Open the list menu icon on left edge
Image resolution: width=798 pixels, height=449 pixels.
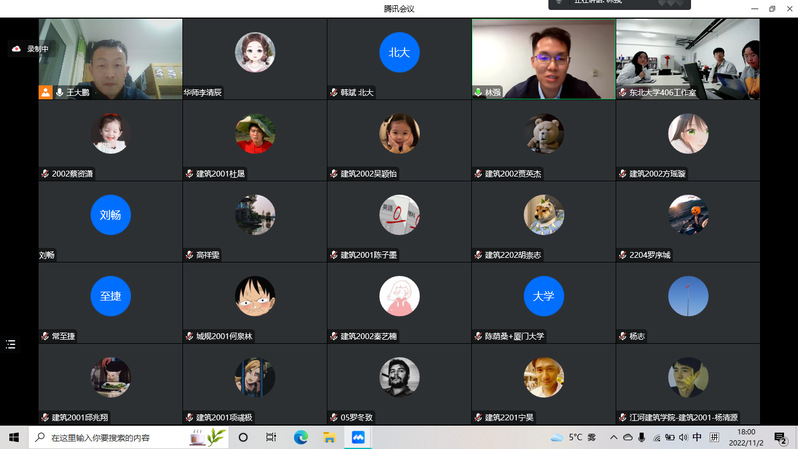(x=11, y=344)
